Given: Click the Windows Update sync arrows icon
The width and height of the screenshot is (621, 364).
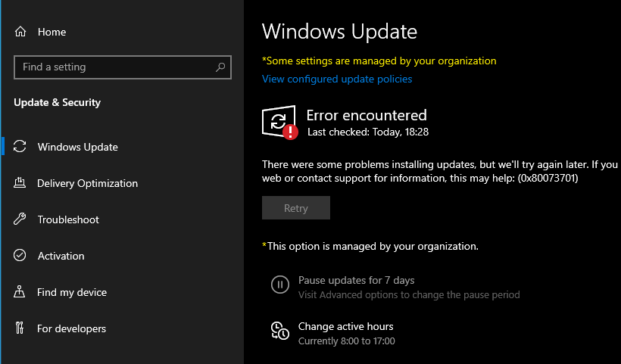Looking at the screenshot, I should coord(20,146).
